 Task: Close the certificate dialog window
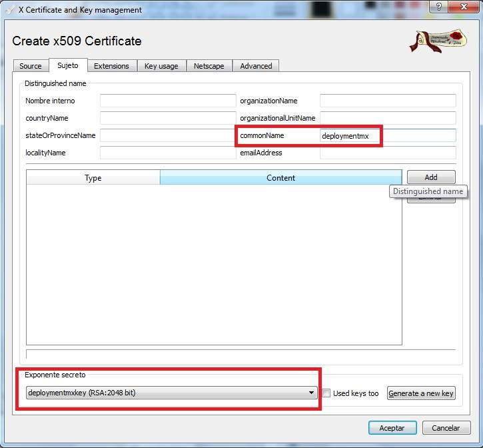[x=463, y=7]
